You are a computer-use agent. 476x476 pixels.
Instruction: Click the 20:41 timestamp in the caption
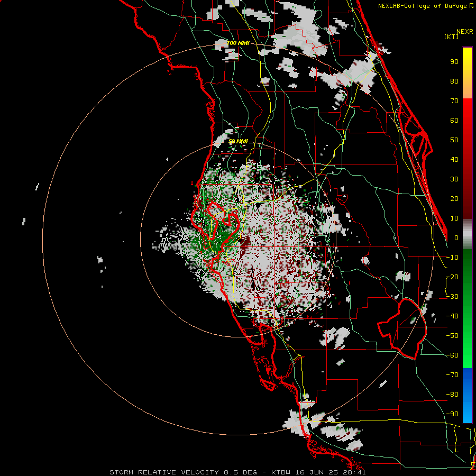355,472
